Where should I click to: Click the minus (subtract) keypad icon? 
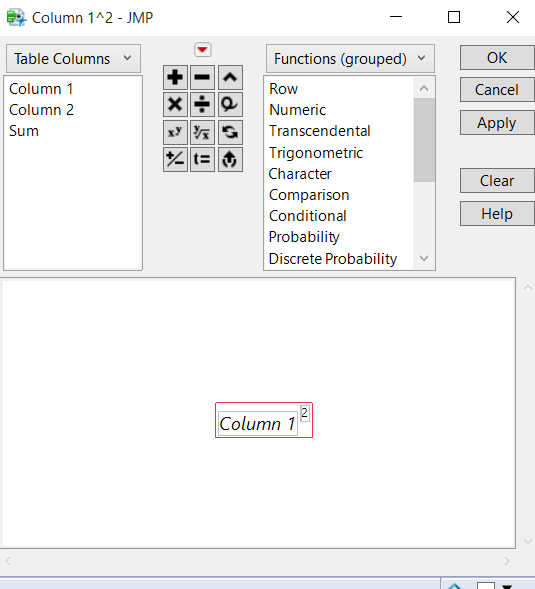(x=203, y=77)
